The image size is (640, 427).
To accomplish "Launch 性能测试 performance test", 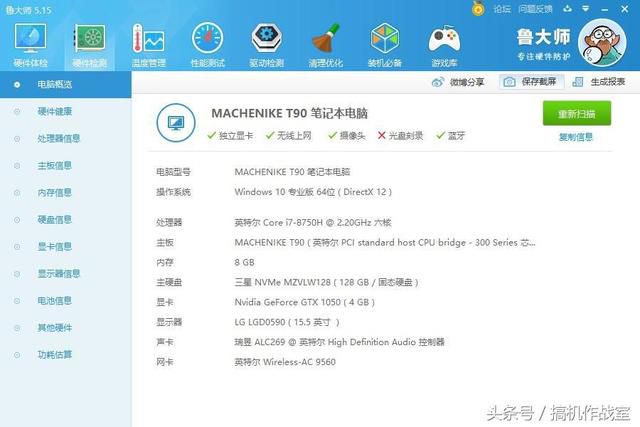I will click(x=207, y=45).
